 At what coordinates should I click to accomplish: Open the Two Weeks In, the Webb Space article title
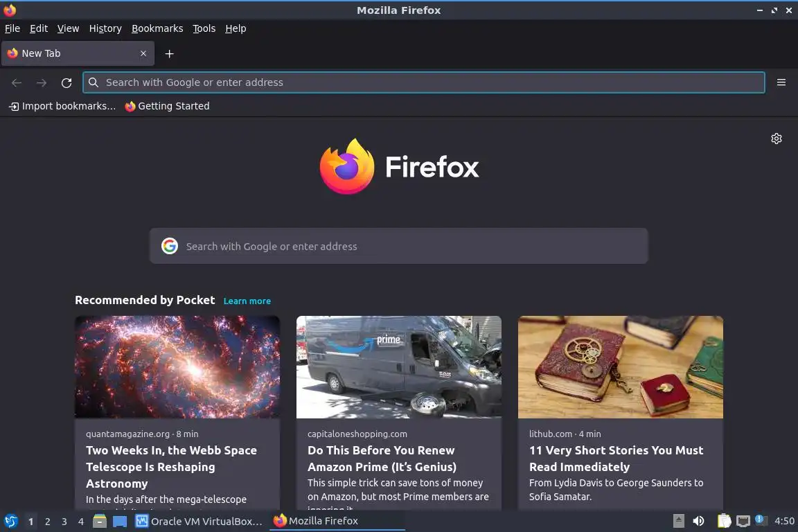pos(172,467)
